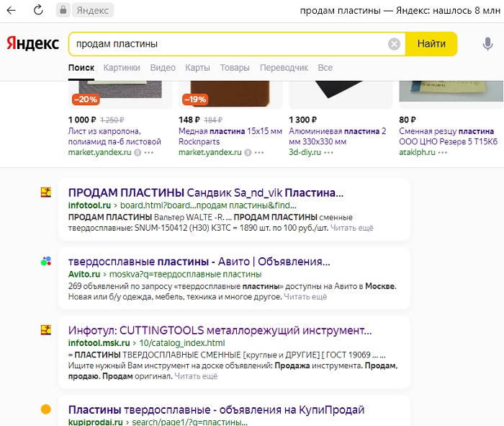This screenshot has width=504, height=426.
Task: Open the Карты tab
Action: tap(197, 68)
